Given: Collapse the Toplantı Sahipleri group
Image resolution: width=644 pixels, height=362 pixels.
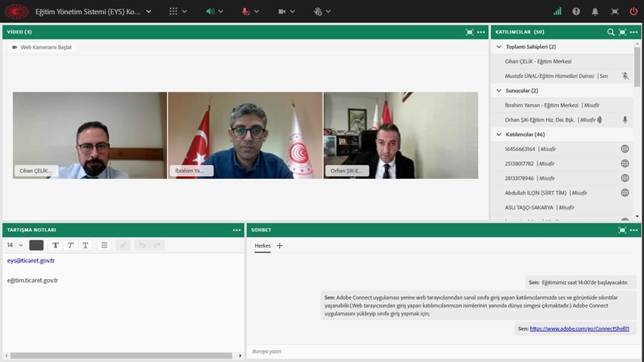Looking at the screenshot, I should (x=498, y=47).
